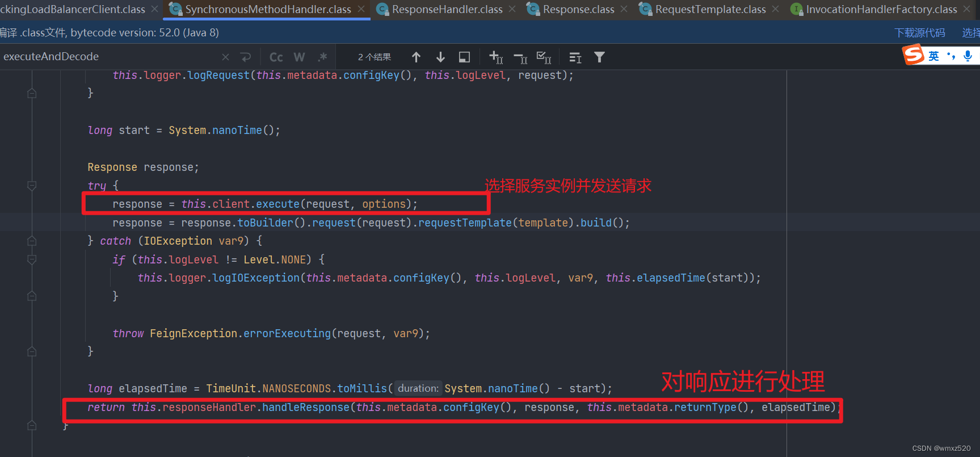This screenshot has height=457, width=980.
Task: Open the RequestTemplate.class tab
Action: tap(710, 10)
